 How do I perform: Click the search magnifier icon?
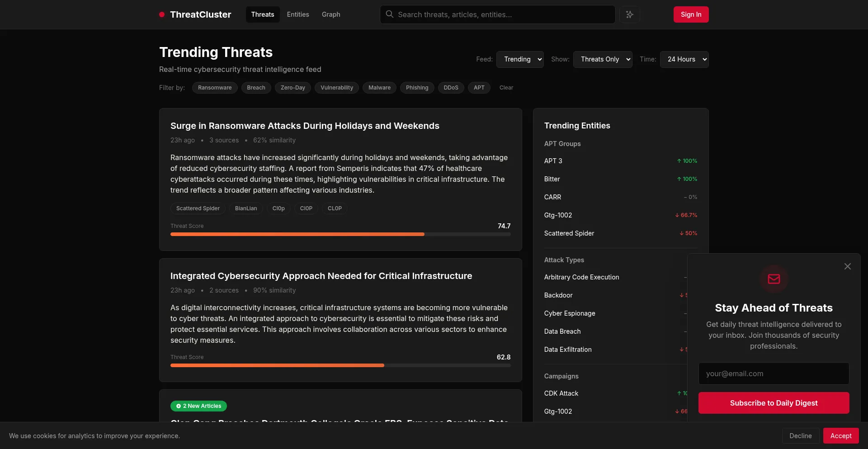pos(389,14)
